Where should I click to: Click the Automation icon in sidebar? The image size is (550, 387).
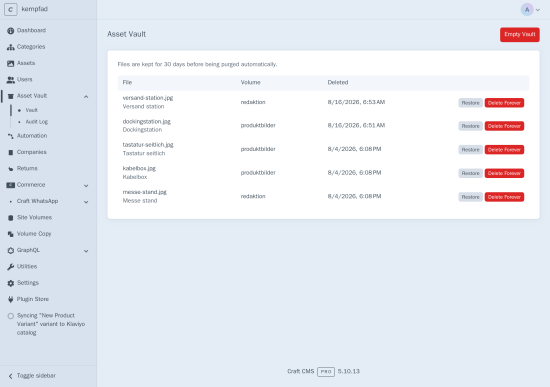11,136
